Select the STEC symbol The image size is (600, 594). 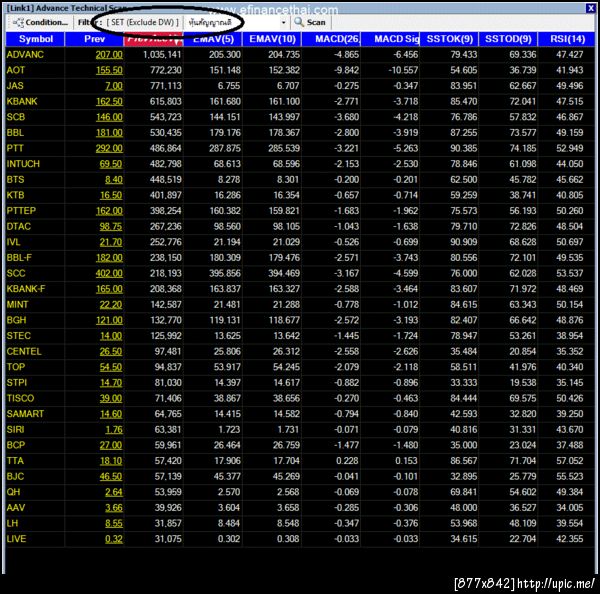coord(18,336)
